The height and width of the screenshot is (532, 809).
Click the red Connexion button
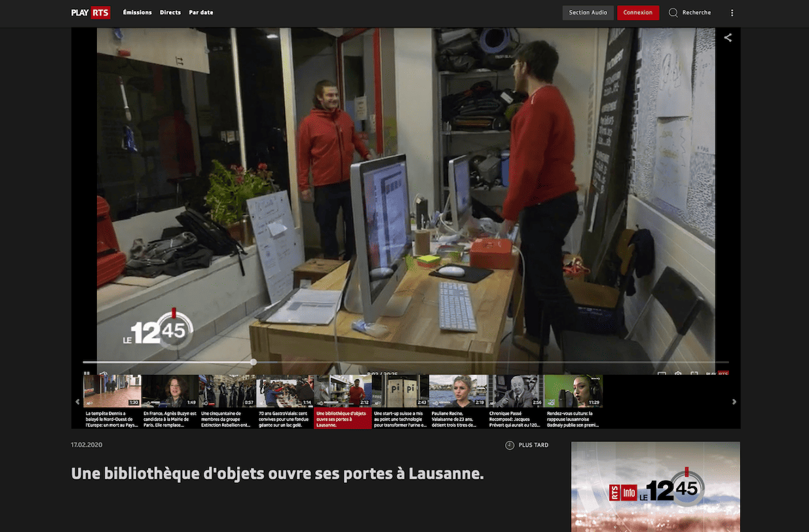(638, 12)
